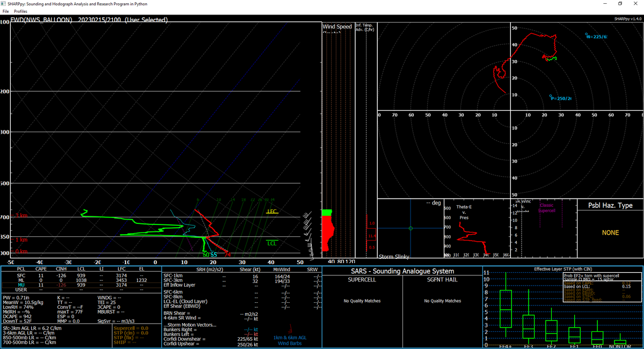Click the PW = 0.71in value
Viewport: 644px width, 349px height.
[16, 297]
